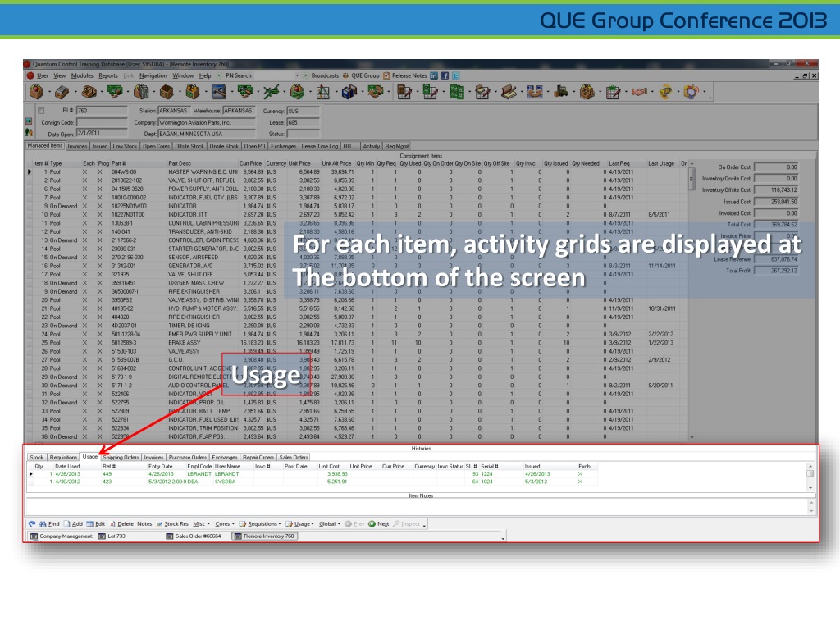Open the PN Search dropdown arrow
The image size is (840, 630).
(297, 75)
